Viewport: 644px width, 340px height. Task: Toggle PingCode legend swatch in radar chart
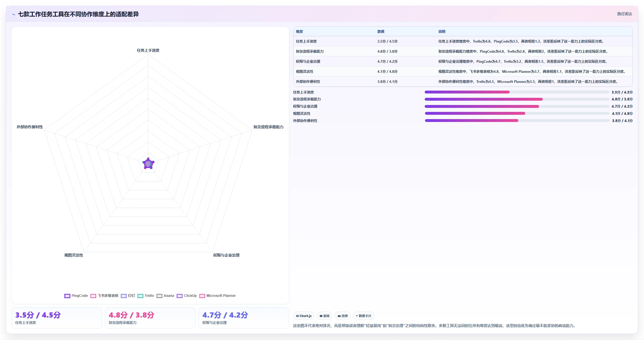67,296
